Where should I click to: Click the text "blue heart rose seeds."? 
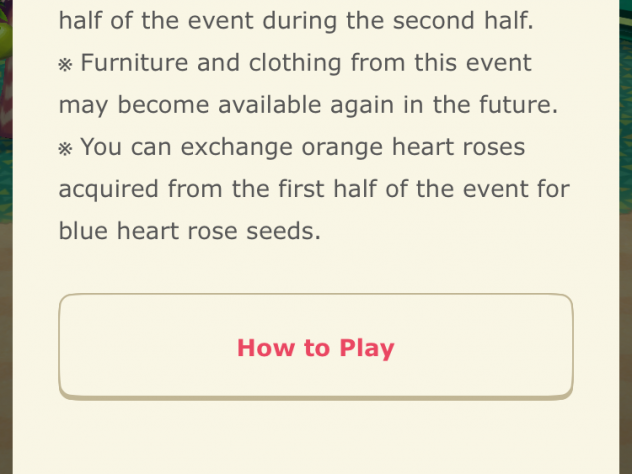coord(190,231)
